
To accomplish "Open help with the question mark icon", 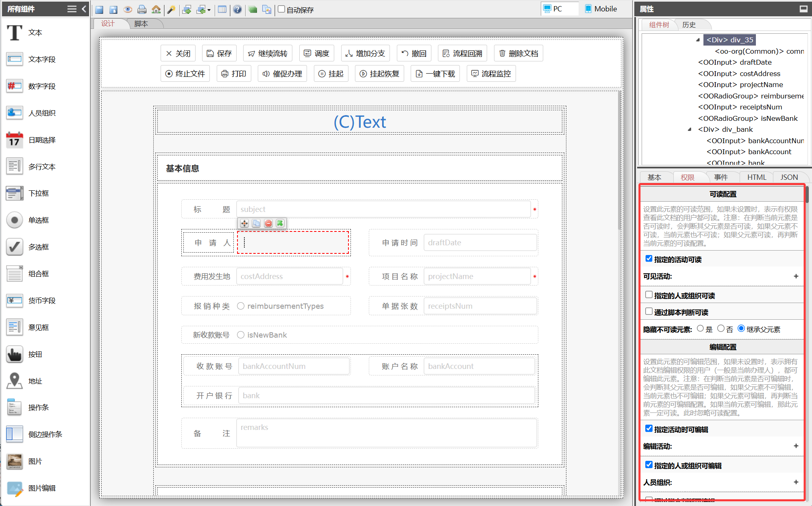I will (x=237, y=9).
